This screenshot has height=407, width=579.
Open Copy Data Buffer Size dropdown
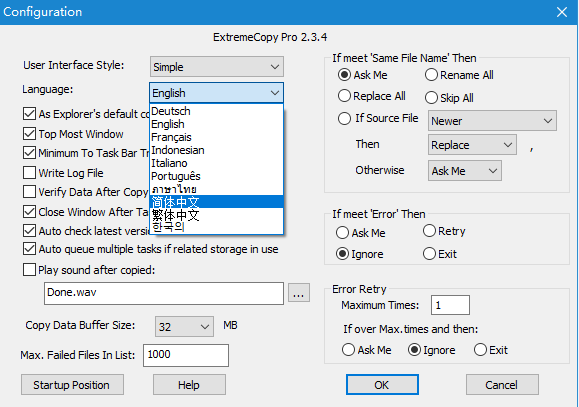click(x=184, y=326)
